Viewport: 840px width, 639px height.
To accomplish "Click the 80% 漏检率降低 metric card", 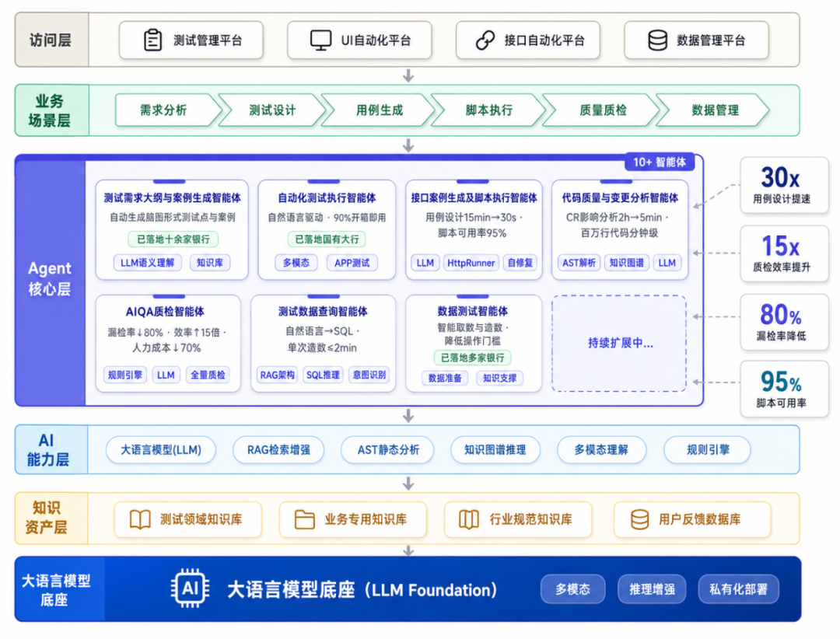I will tap(784, 323).
